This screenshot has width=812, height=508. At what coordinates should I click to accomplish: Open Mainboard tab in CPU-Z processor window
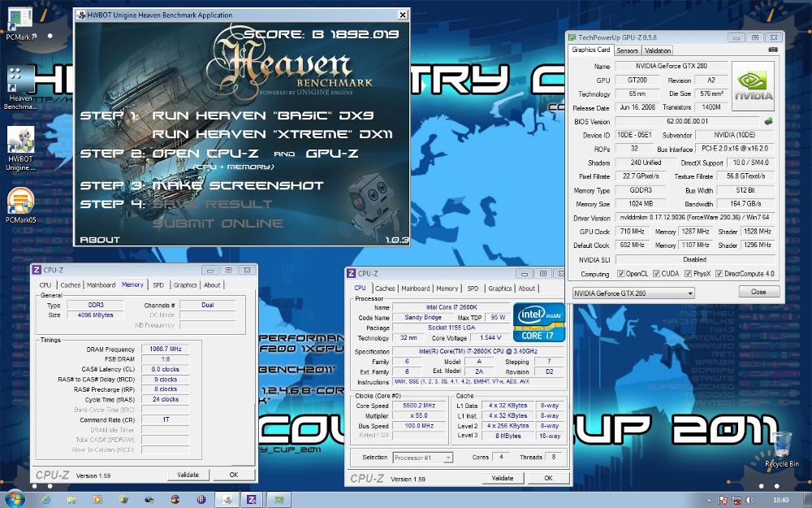point(415,289)
